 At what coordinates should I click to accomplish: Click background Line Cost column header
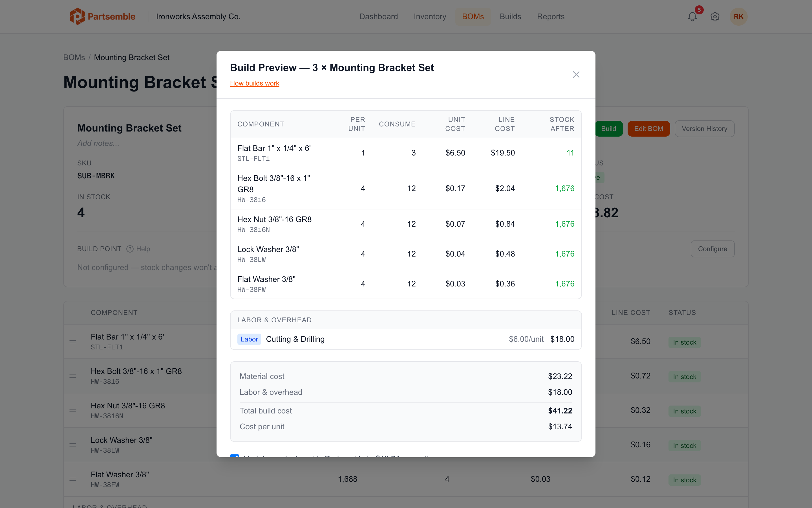click(631, 313)
